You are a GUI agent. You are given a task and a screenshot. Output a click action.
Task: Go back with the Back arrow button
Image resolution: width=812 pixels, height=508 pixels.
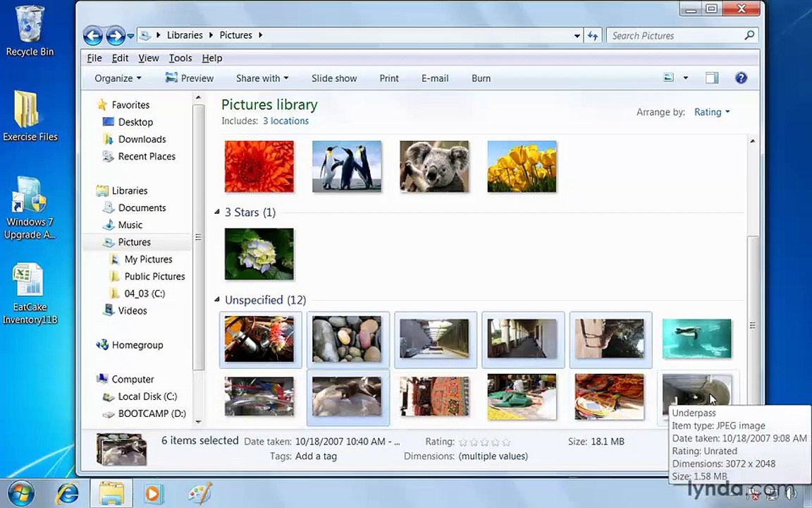93,36
